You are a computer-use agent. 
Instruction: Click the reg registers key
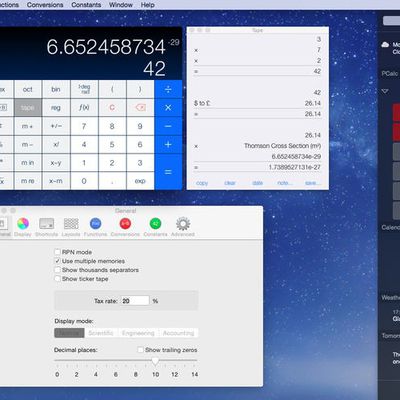56,107
